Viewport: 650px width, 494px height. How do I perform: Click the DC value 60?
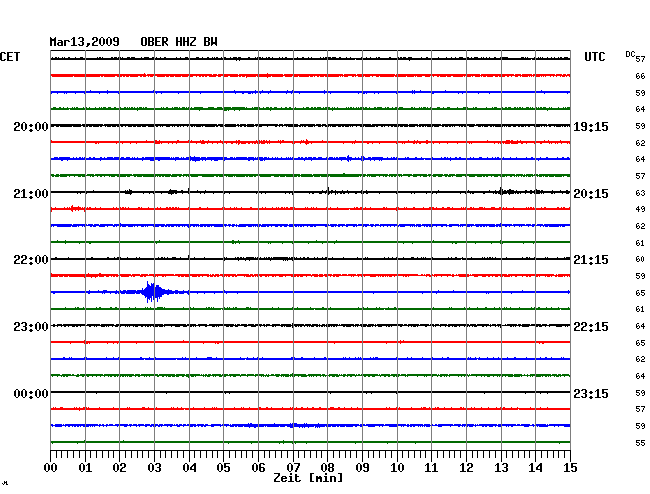640,259
